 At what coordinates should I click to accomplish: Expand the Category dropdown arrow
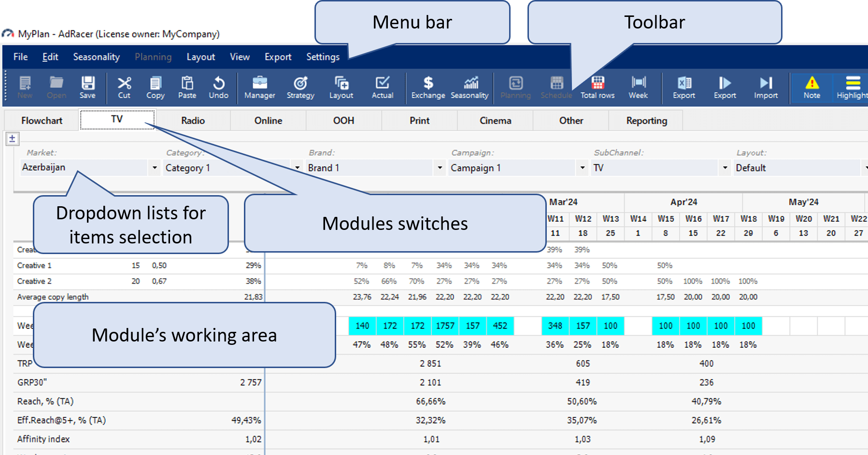[297, 168]
